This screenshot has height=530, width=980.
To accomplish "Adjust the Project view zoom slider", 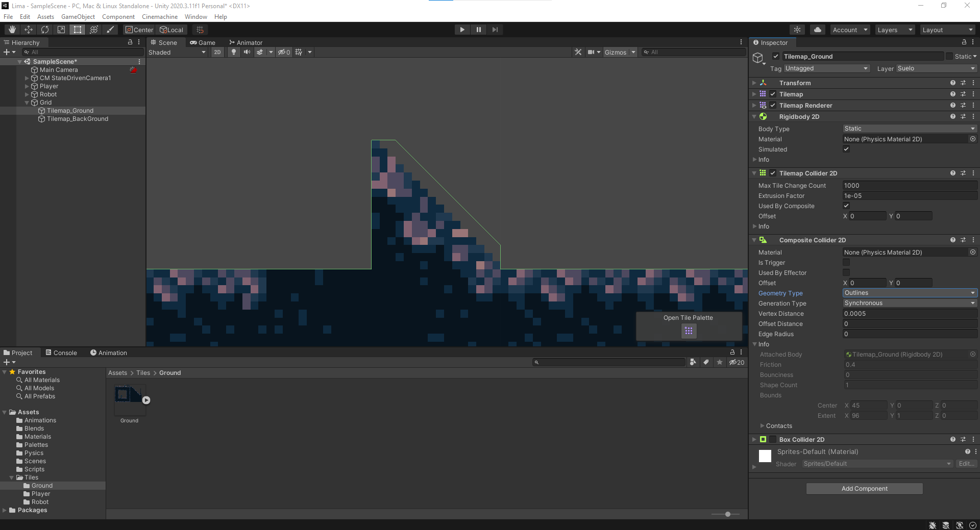I will [727, 514].
